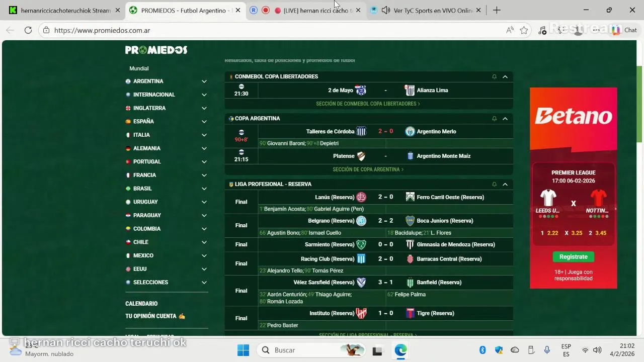Click the Boca Juniors (Reserva) crest

pyautogui.click(x=410, y=221)
